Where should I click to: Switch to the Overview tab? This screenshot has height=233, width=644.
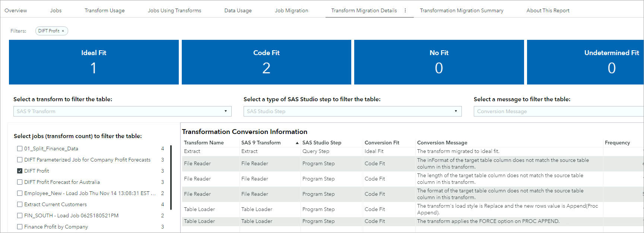[x=16, y=10]
